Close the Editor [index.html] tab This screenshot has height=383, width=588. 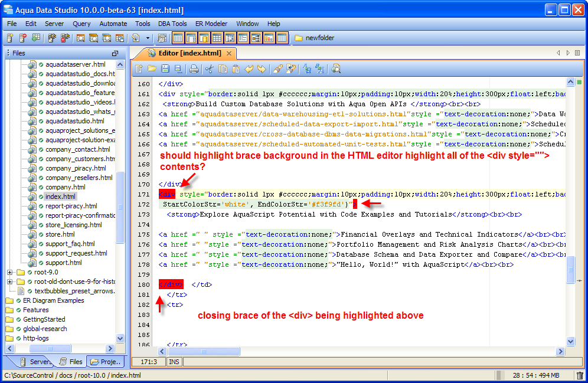click(x=229, y=54)
